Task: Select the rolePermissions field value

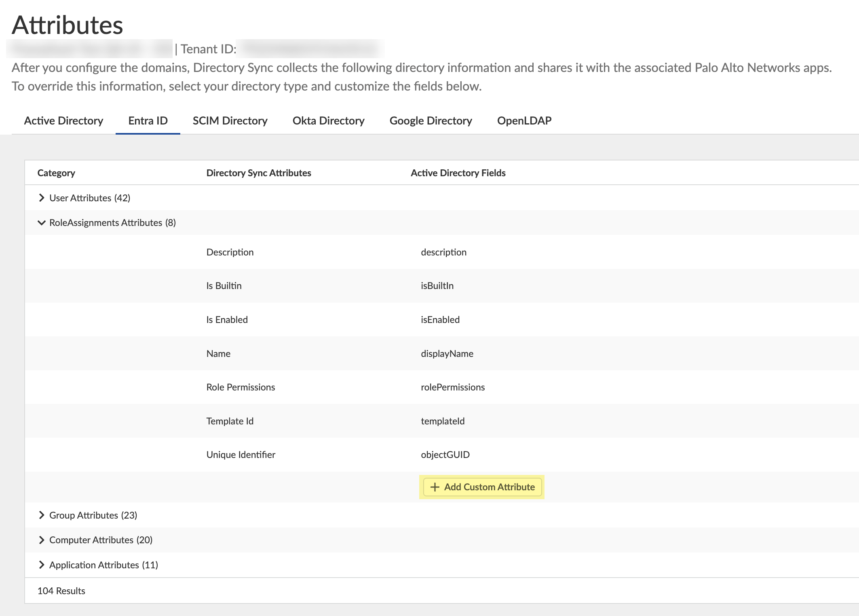Action: click(453, 387)
